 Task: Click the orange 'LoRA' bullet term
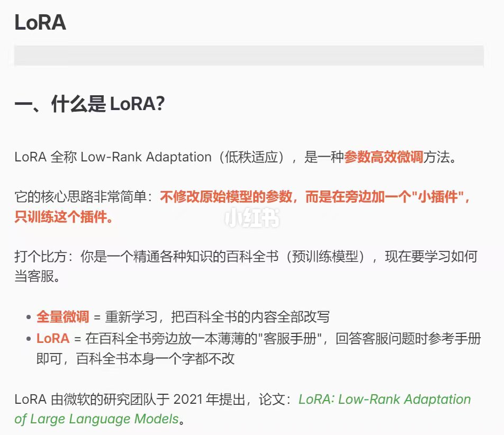[53, 338]
